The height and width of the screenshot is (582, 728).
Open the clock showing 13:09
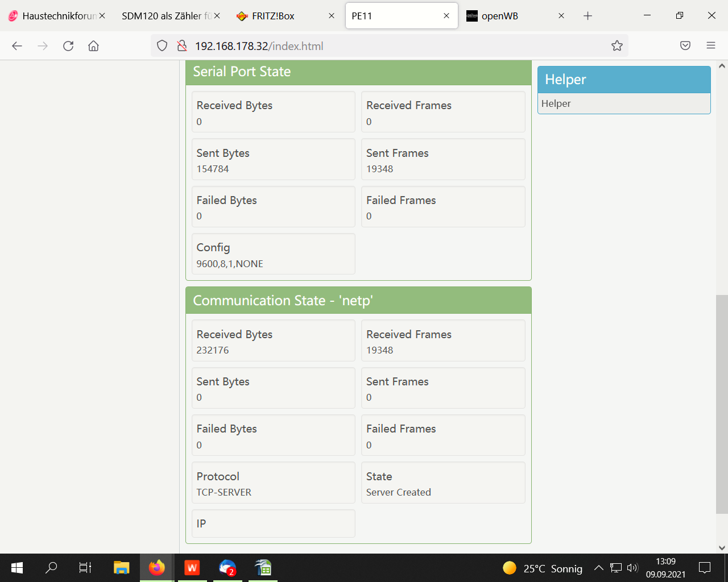click(x=665, y=568)
